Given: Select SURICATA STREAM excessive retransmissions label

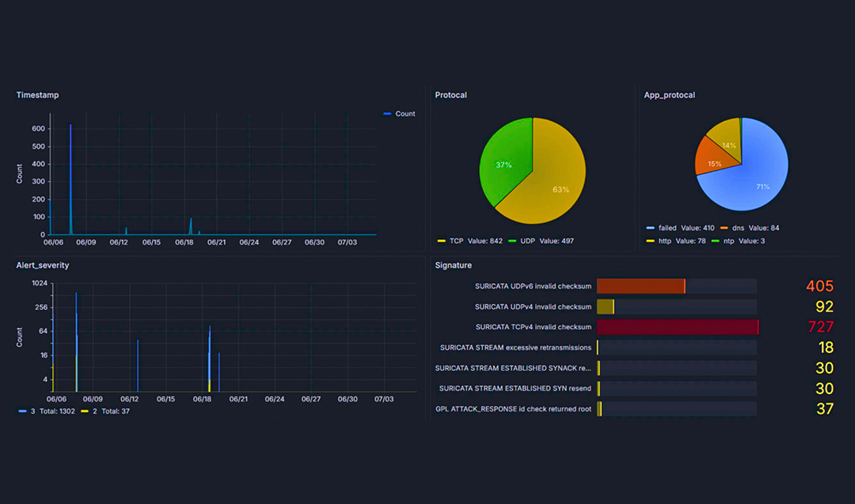Looking at the screenshot, I should click(515, 347).
